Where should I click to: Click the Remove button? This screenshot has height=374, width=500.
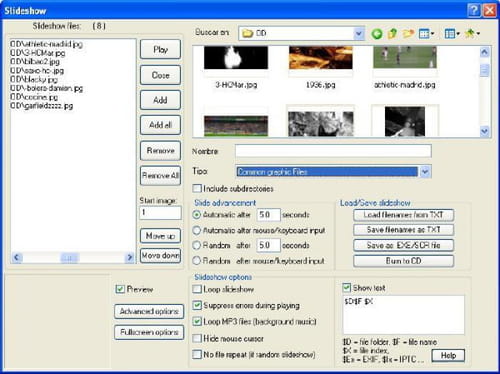pos(160,150)
